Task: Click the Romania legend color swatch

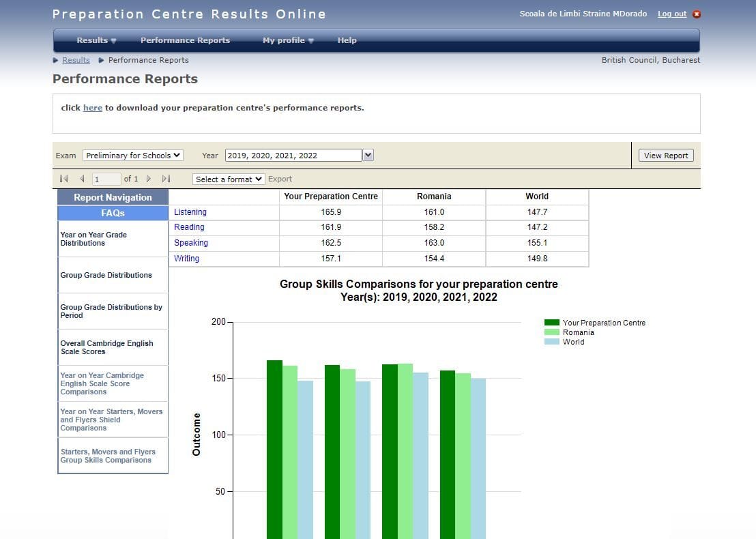Action: [551, 332]
